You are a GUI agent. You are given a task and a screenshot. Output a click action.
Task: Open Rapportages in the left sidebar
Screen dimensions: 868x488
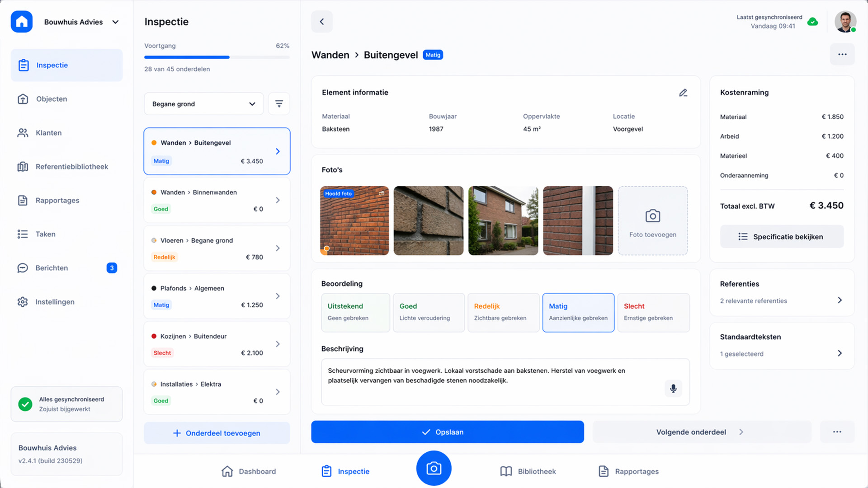click(66, 200)
